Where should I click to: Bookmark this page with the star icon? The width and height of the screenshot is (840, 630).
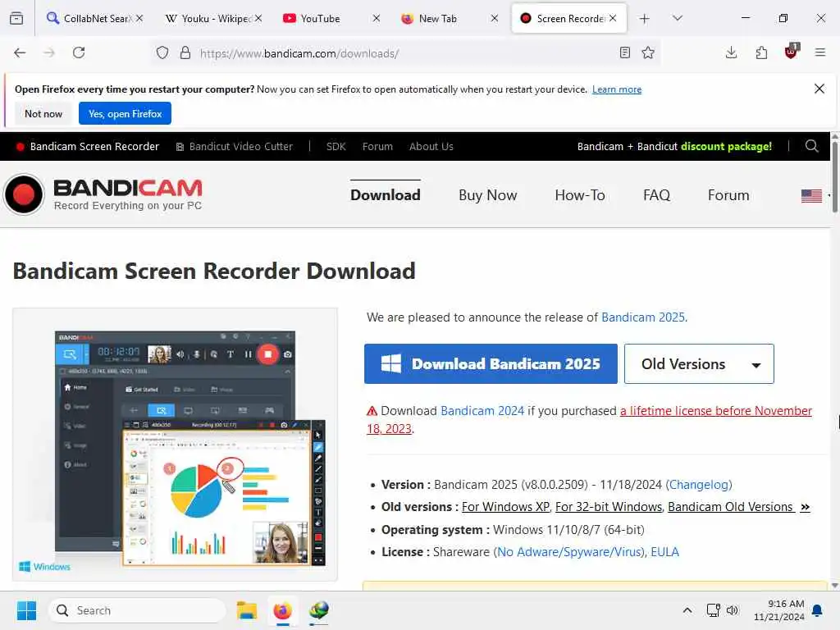point(648,52)
